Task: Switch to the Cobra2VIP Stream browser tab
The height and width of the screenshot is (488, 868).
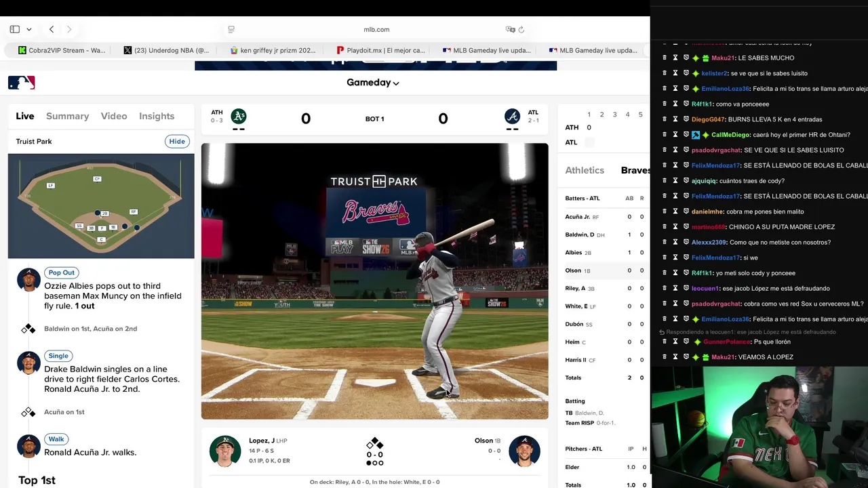Action: (x=62, y=50)
